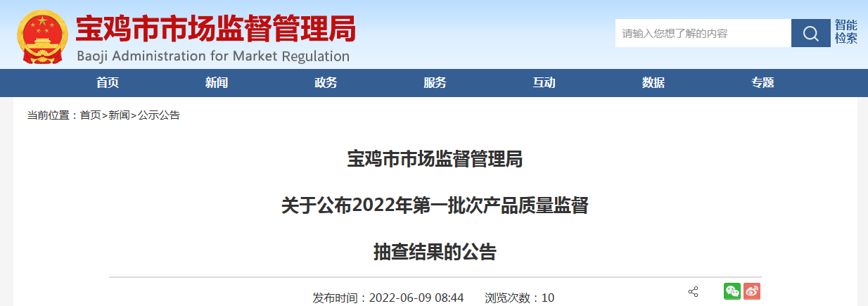Image resolution: width=868 pixels, height=306 pixels.
Task: Click the breadcrumb label 当前位置：
Action: point(53,115)
